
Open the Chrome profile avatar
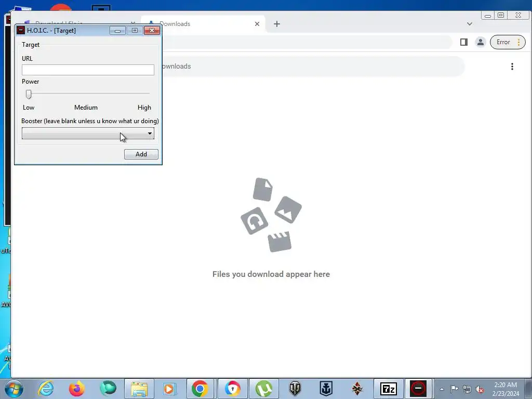(481, 42)
